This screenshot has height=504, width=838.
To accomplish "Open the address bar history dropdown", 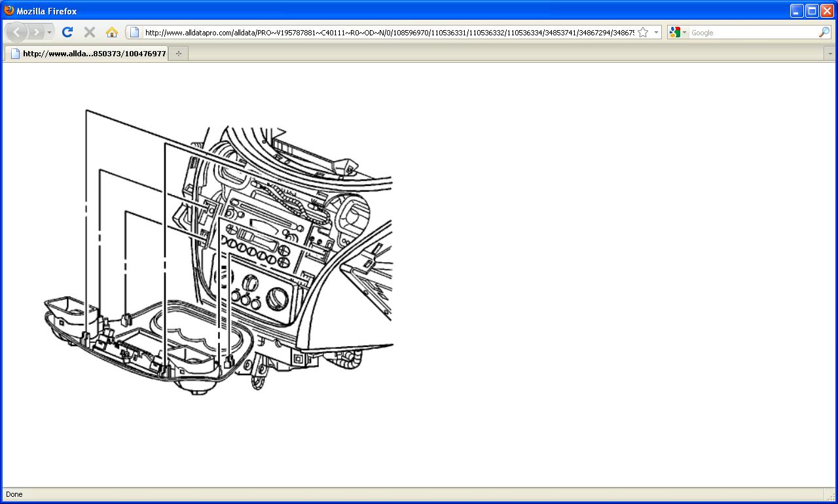I will click(x=656, y=32).
